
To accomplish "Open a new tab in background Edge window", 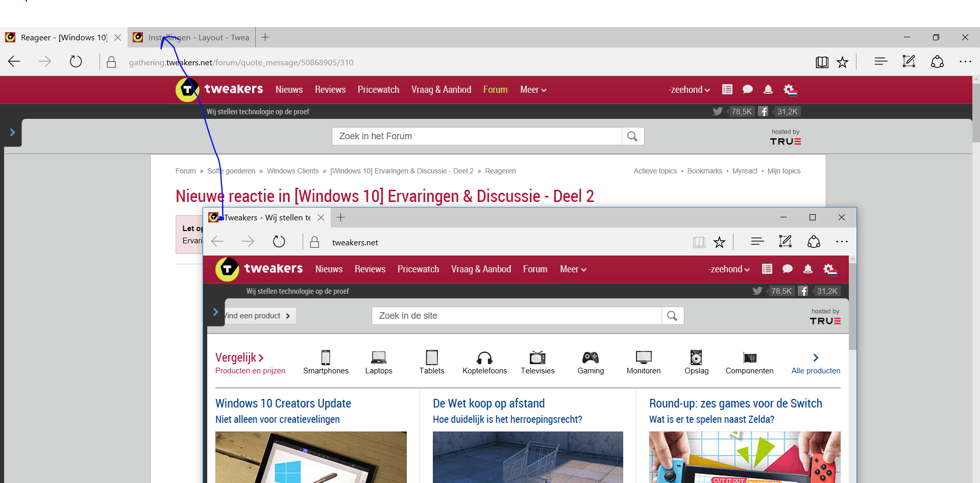I will [265, 37].
